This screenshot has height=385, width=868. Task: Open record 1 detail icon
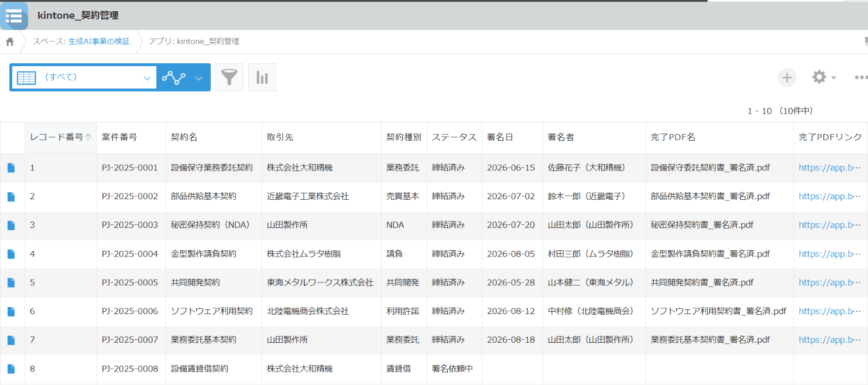pos(11,168)
